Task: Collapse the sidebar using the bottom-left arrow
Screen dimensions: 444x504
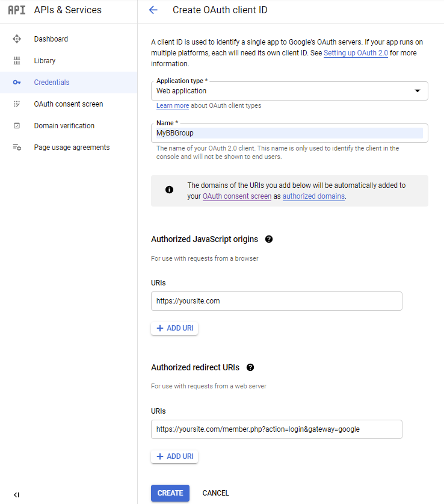Action: tap(16, 495)
